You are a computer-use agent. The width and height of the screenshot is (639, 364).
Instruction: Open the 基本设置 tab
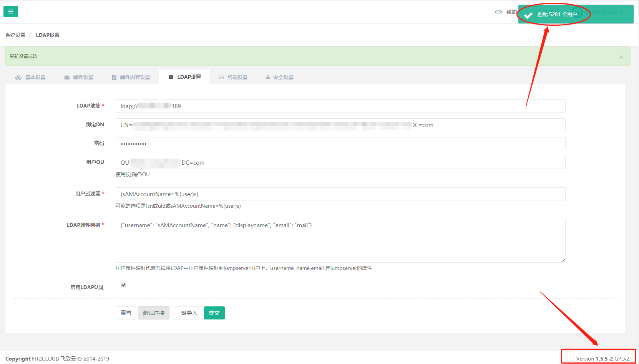point(30,77)
